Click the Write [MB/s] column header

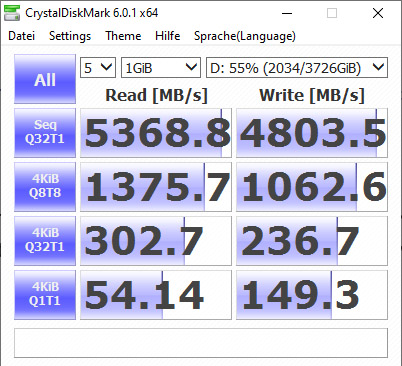(312, 95)
